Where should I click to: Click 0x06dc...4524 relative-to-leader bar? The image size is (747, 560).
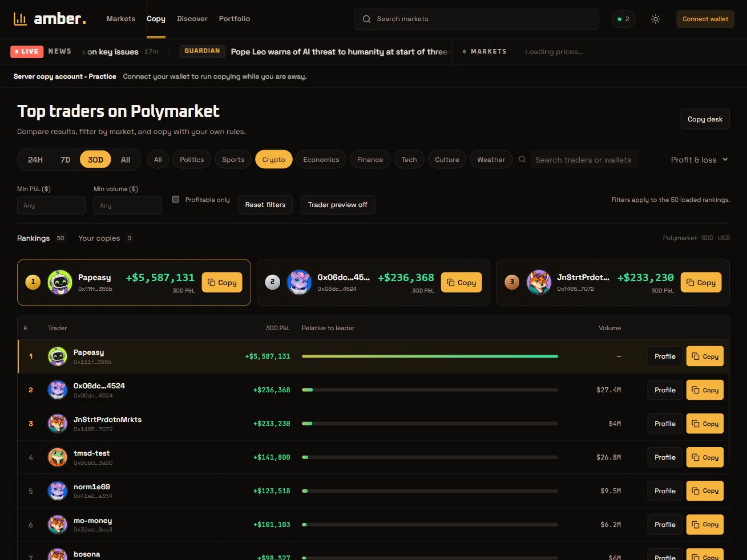pos(430,390)
